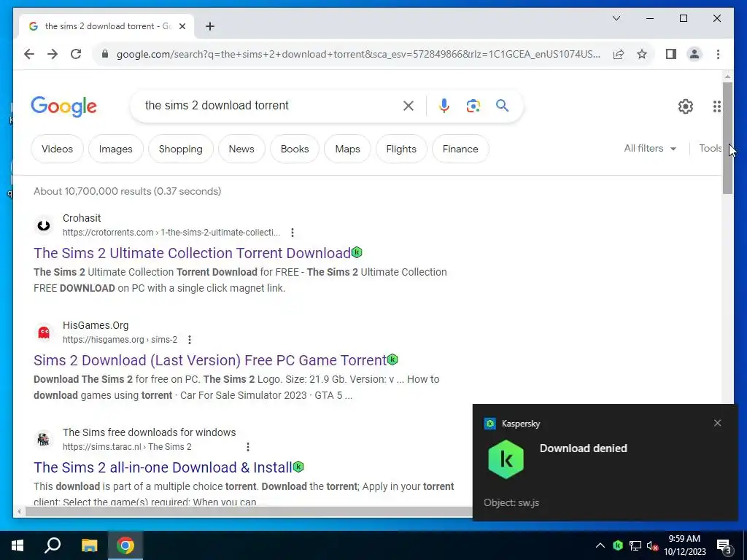Start a voice search with the microphone
Image resolution: width=747 pixels, height=560 pixels.
[444, 106]
